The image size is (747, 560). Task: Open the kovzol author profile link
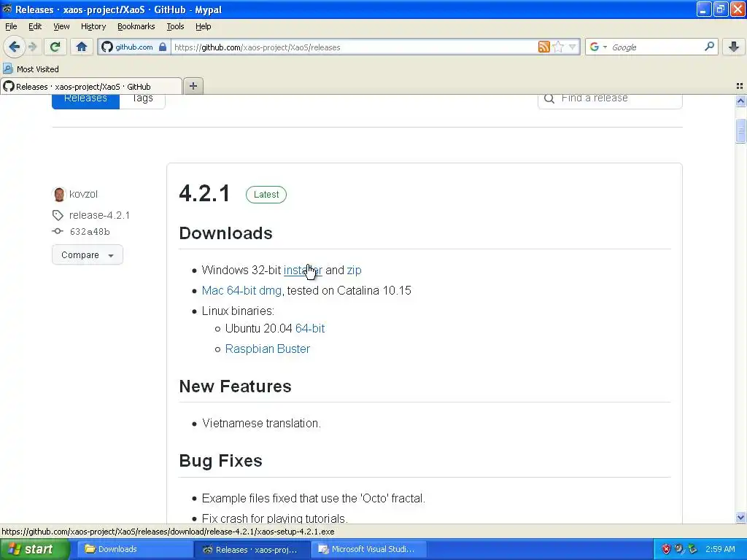(83, 194)
